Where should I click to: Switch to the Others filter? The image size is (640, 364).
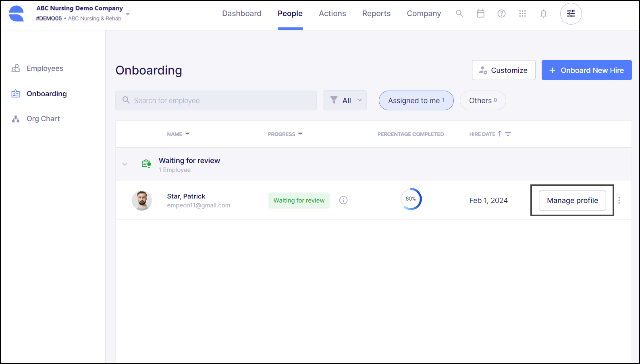(x=482, y=101)
